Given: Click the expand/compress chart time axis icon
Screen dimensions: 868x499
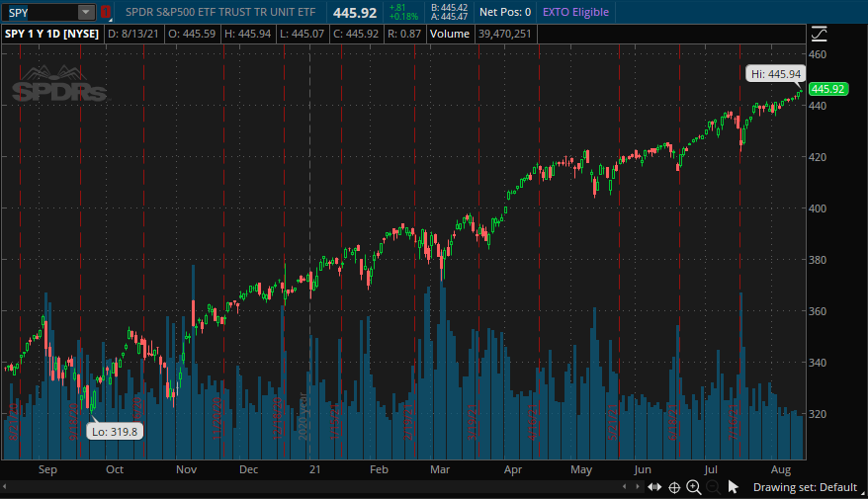Looking at the screenshot, I should coord(654,487).
